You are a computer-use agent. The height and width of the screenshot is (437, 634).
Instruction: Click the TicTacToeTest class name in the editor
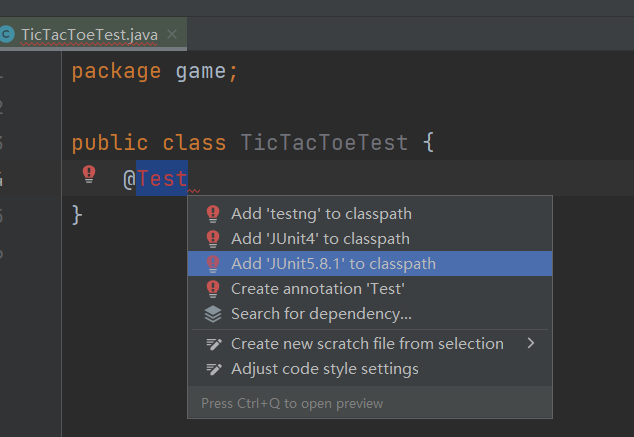(324, 143)
